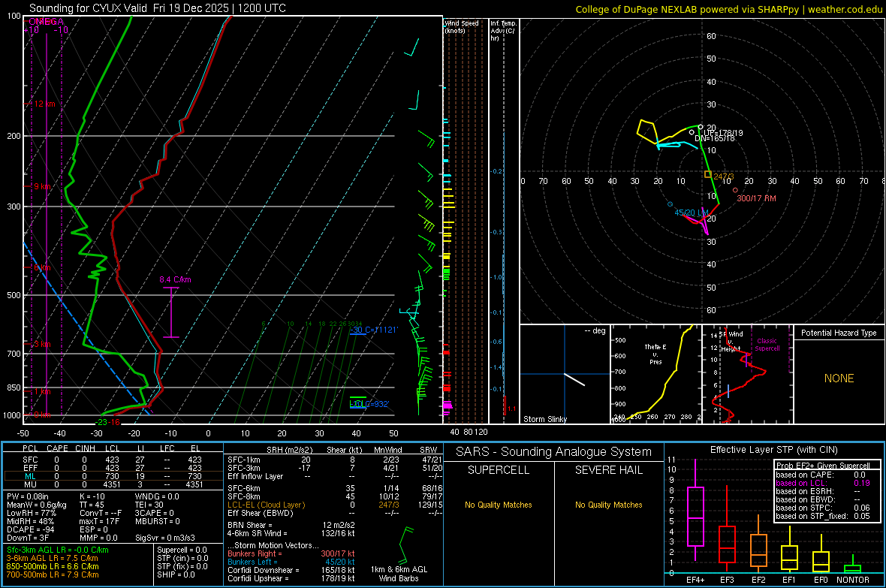The image size is (886, 588).
Task: Click the "SHIP = 0.0" value
Action: pos(176,574)
